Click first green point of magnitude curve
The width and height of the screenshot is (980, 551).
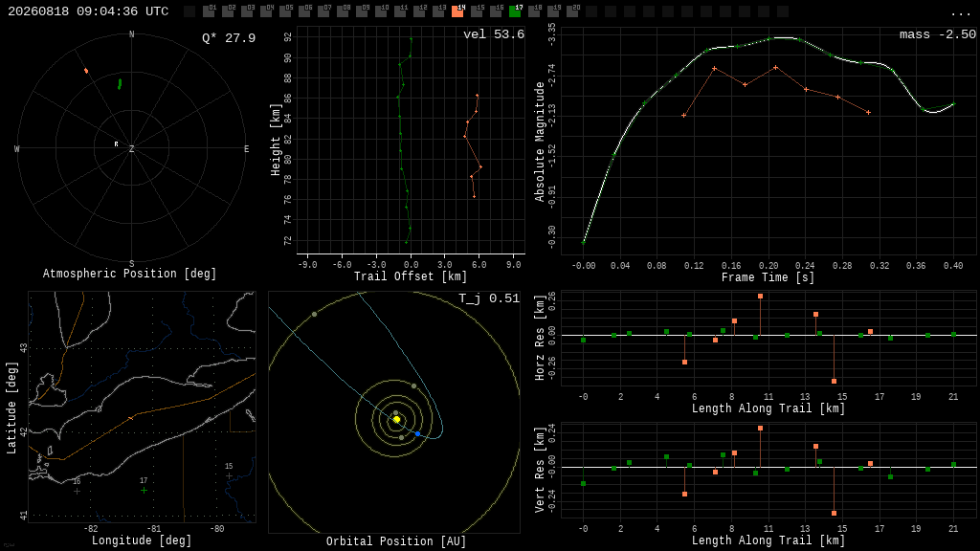[583, 242]
